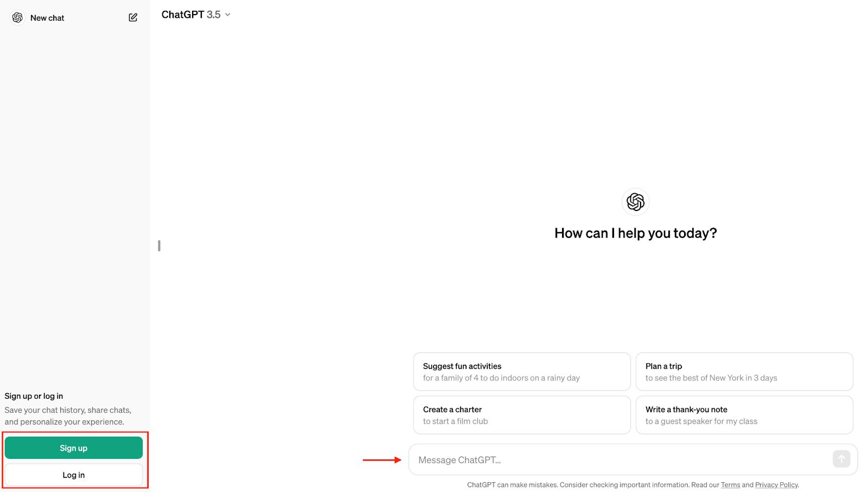
Task: Select the Write a thank-you note prompt
Action: [744, 415]
